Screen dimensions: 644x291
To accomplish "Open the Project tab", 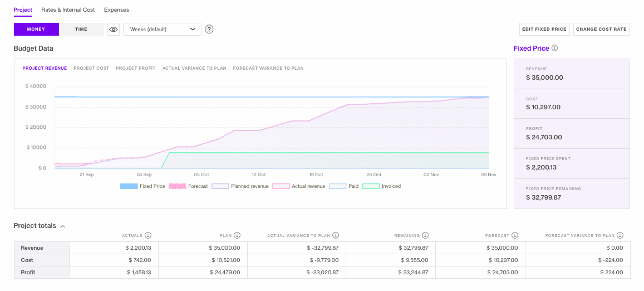I will point(23,9).
